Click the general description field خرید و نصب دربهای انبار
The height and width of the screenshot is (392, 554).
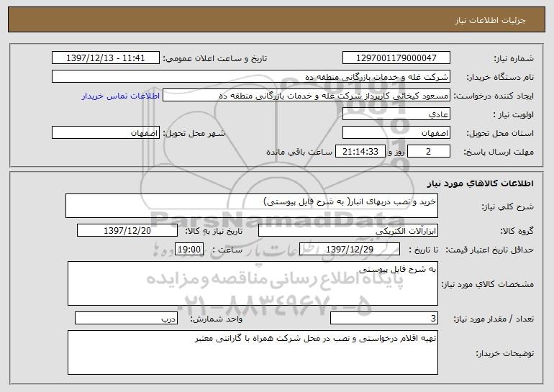[252, 206]
